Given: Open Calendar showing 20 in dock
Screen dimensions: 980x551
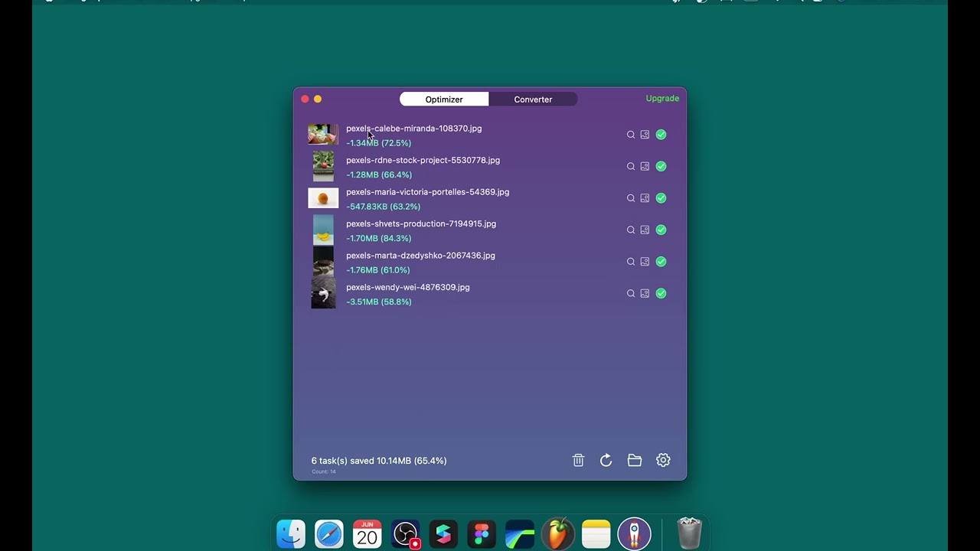Looking at the screenshot, I should pos(367,534).
